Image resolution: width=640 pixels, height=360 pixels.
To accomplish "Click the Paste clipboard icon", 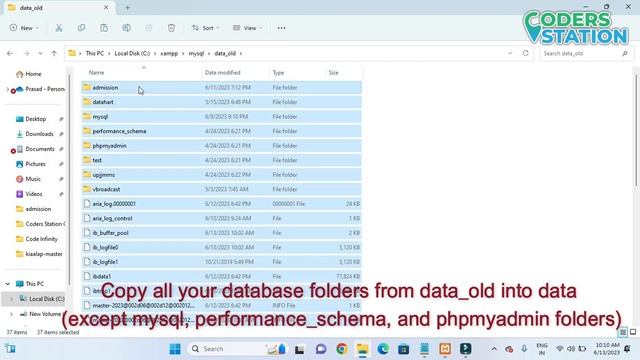I will (x=104, y=28).
